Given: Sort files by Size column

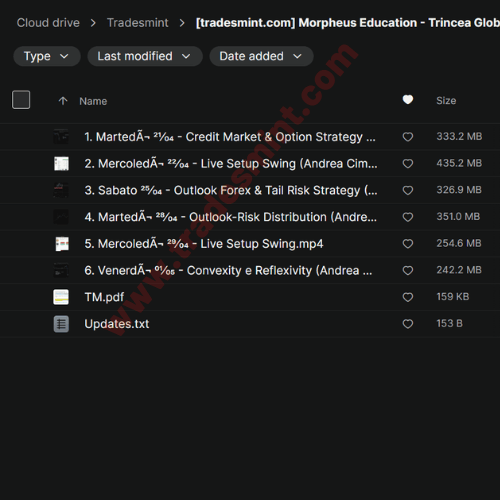Looking at the screenshot, I should (x=446, y=101).
